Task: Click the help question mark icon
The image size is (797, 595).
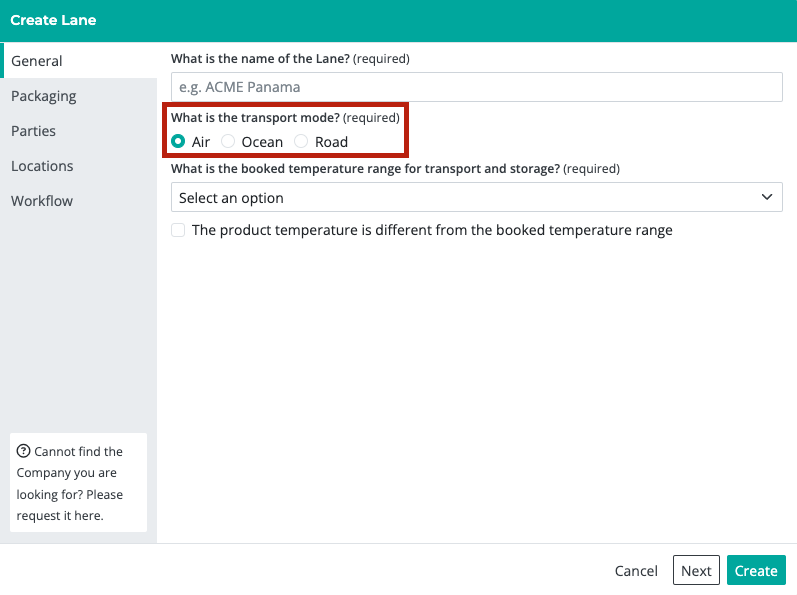Action: (24, 451)
